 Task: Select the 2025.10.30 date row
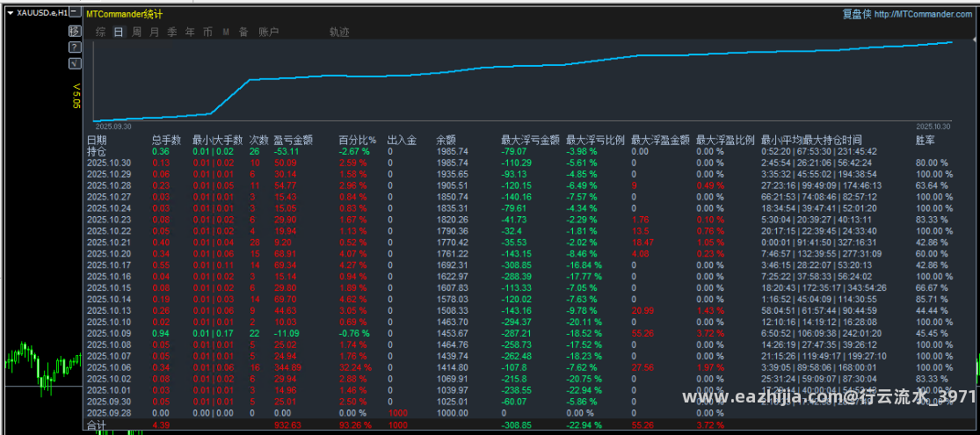point(109,163)
